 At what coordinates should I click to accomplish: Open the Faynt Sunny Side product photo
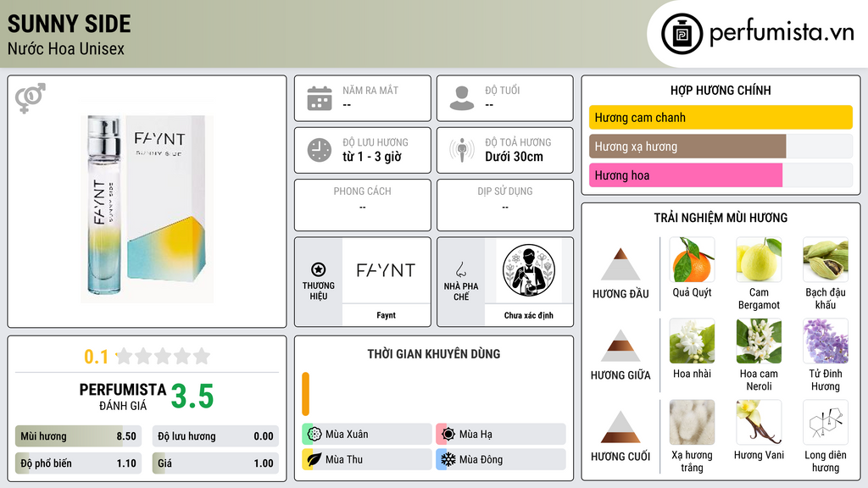tap(147, 208)
